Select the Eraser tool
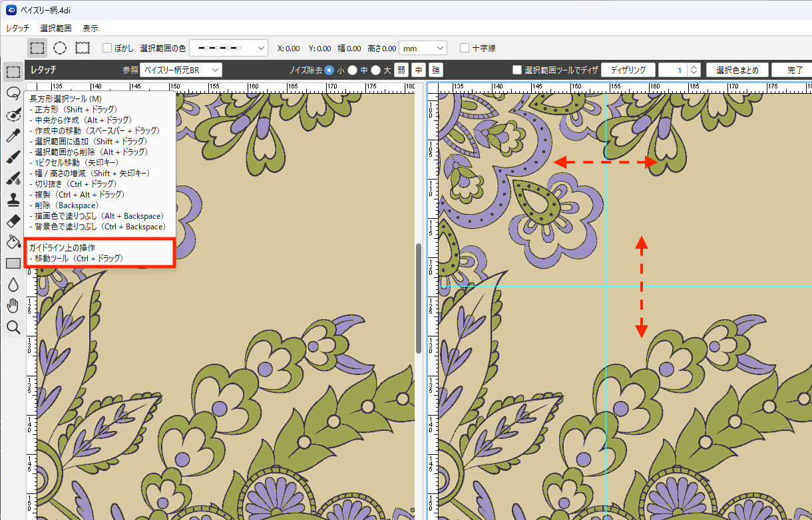The image size is (812, 520). (x=13, y=221)
